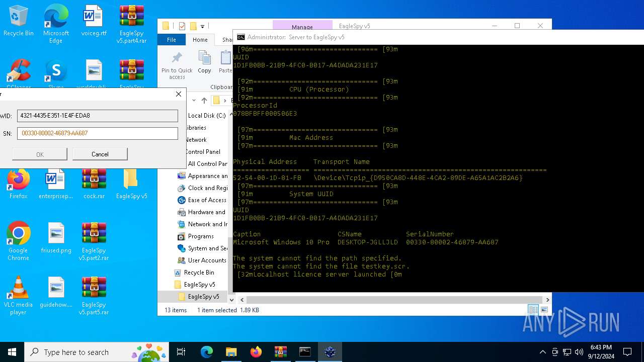The width and height of the screenshot is (644, 362).
Task: Click the navigation pane scroll down arrow
Action: 232,300
